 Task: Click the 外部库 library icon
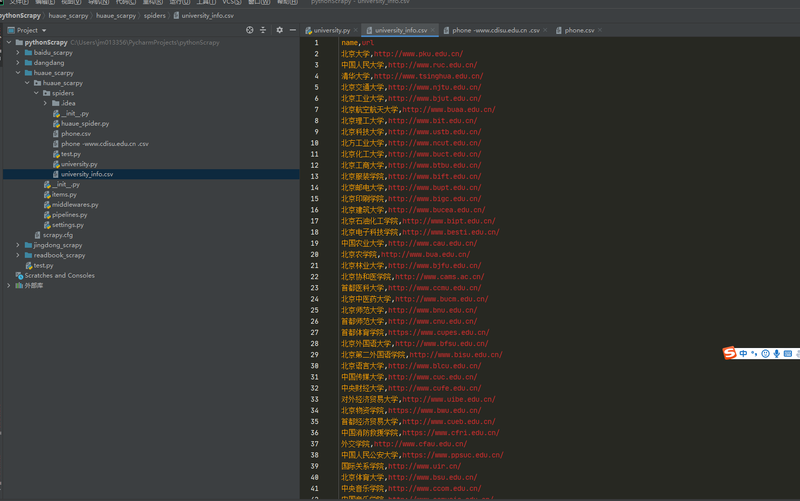point(19,286)
